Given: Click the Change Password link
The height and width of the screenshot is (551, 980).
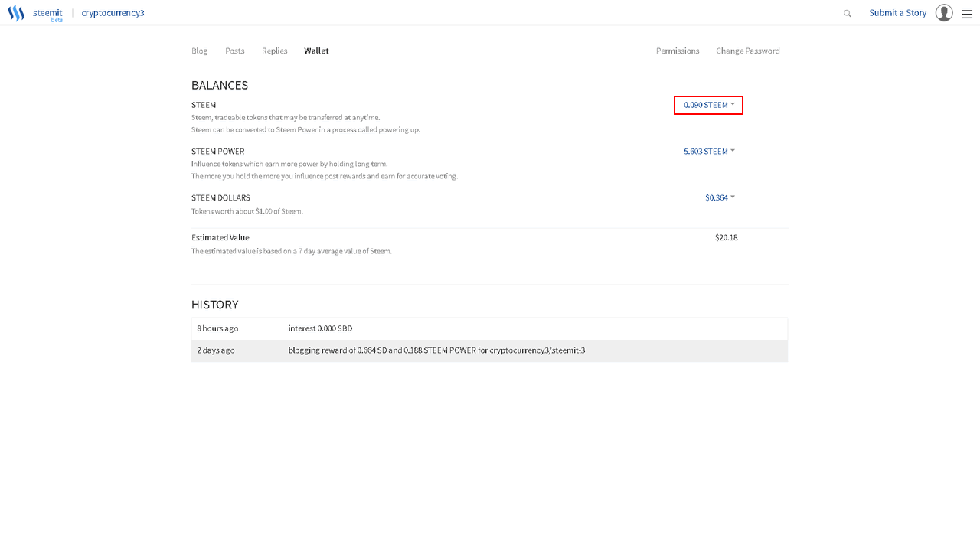Looking at the screenshot, I should point(748,51).
